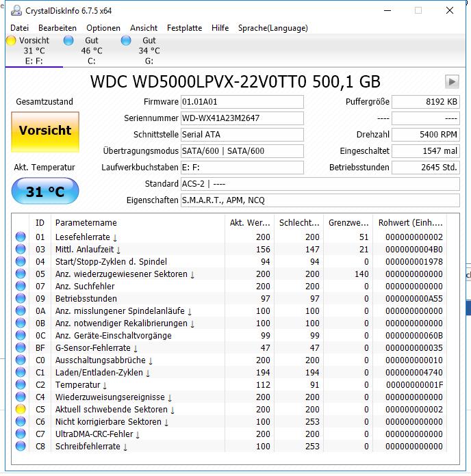Open the Datei menu

pos(19,28)
